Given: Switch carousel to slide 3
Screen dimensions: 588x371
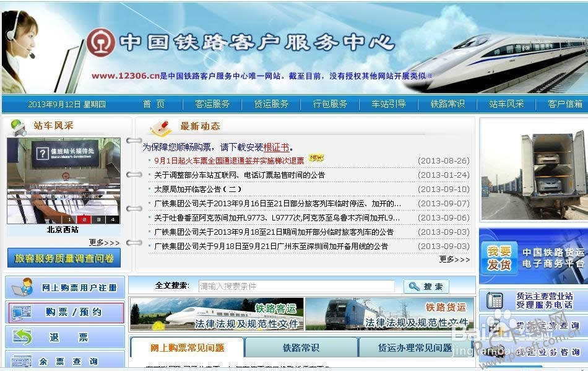Looking at the screenshot, I should (98, 219).
